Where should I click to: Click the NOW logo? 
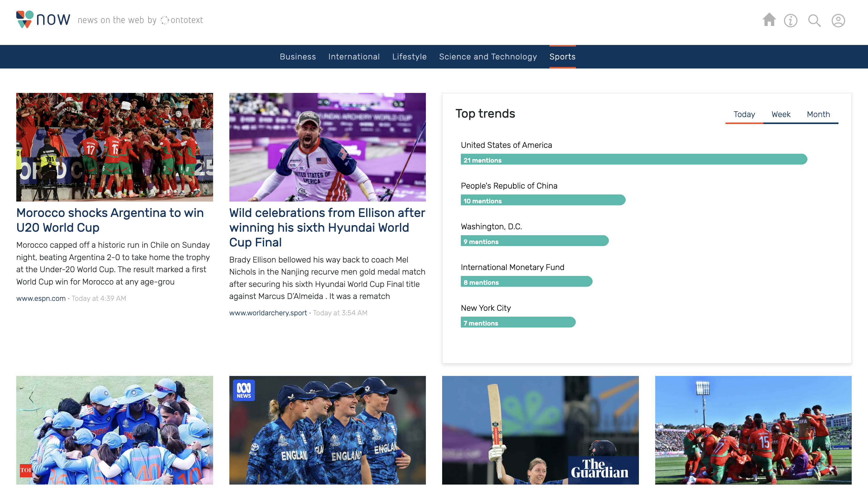pyautogui.click(x=43, y=19)
